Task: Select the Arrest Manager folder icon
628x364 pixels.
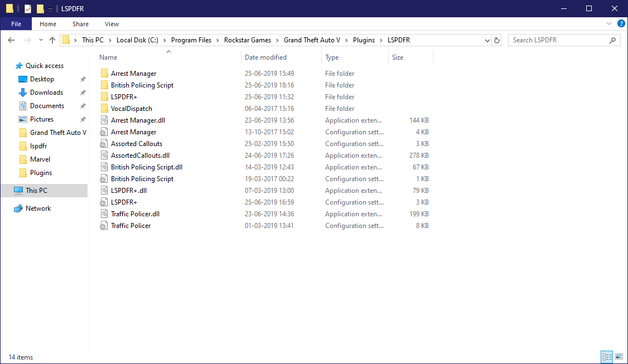Action: click(104, 73)
